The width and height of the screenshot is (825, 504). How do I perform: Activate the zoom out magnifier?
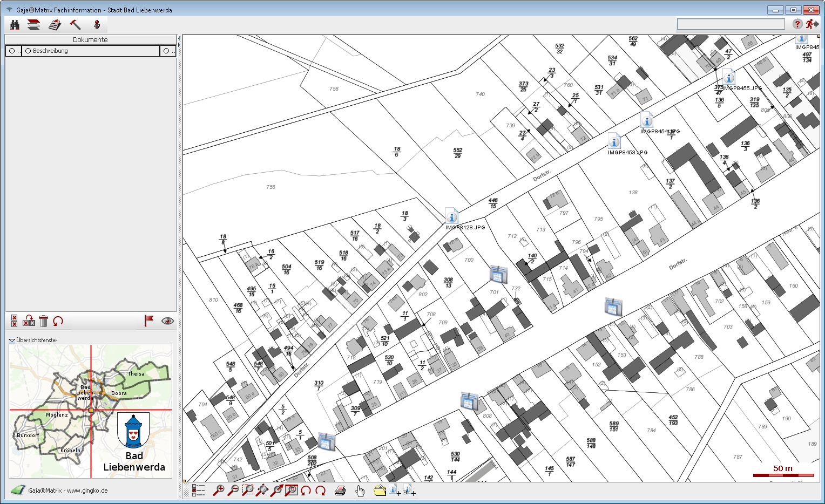(x=233, y=491)
